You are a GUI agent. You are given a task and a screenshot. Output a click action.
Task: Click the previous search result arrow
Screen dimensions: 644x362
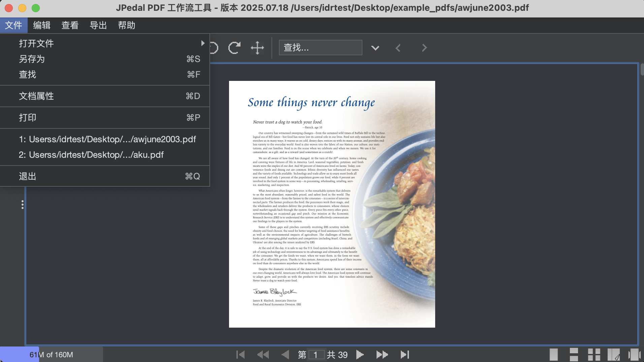coord(398,48)
